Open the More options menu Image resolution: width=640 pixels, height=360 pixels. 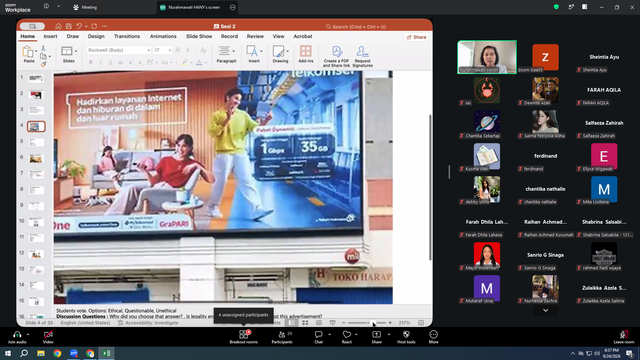[x=433, y=337]
